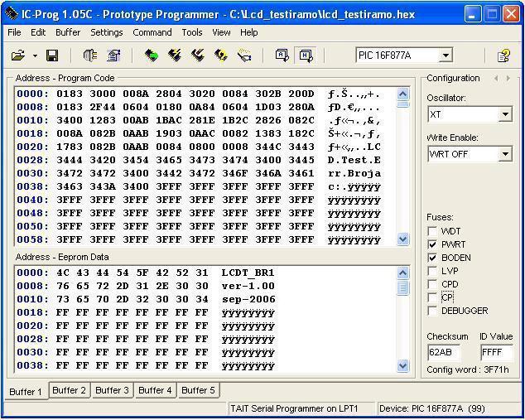Open the Buffer menu
The height and width of the screenshot is (420, 525).
coord(68,32)
